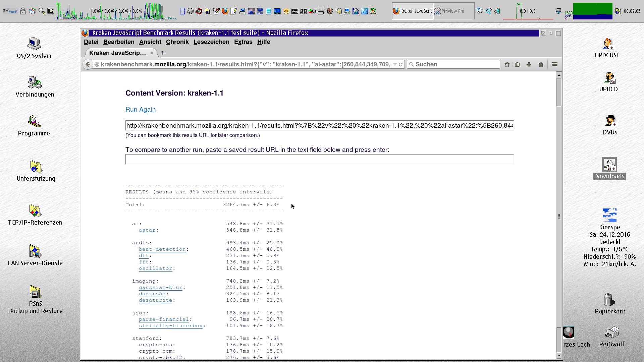
Task: Click the results URL text field
Action: [320, 125]
